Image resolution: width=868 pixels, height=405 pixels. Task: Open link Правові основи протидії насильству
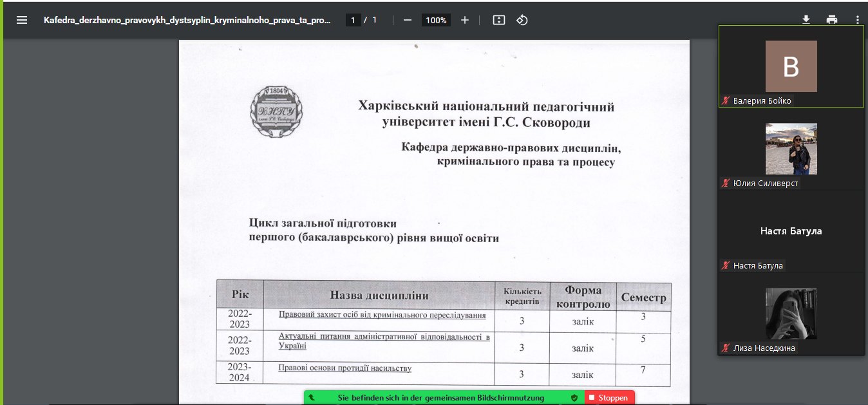[344, 368]
